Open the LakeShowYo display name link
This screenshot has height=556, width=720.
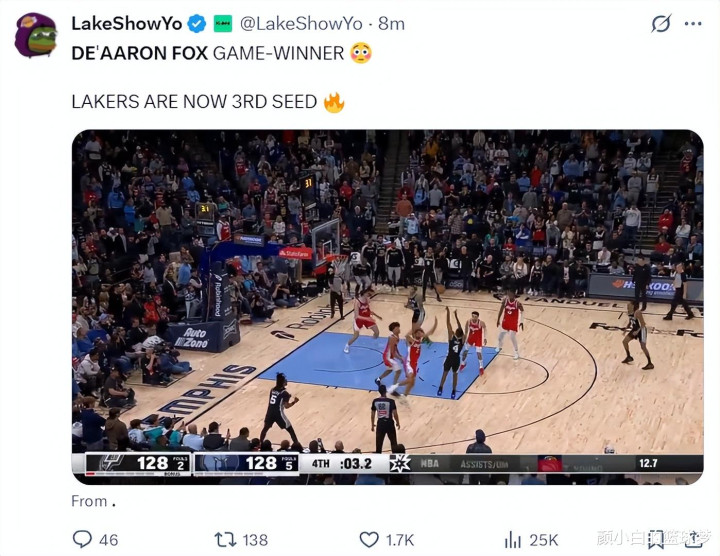click(127, 23)
